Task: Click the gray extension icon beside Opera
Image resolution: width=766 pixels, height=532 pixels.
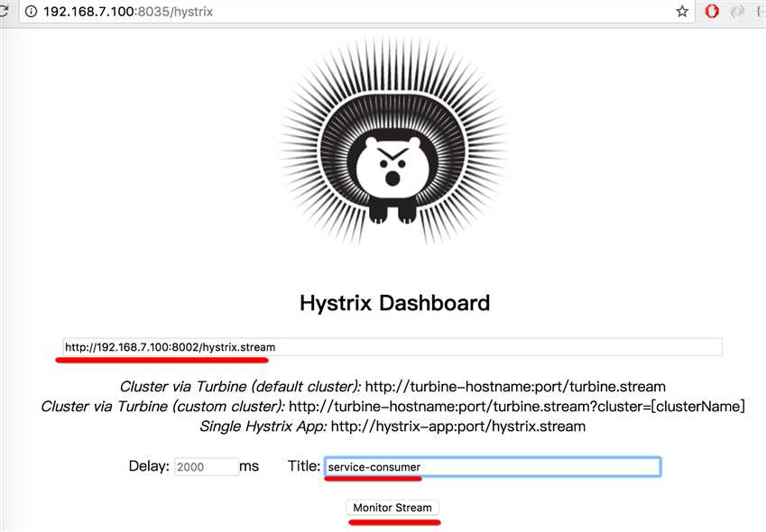Action: [x=737, y=11]
